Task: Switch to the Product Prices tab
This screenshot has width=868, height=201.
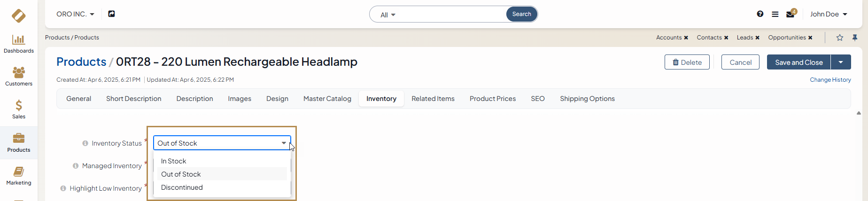Action: [493, 99]
